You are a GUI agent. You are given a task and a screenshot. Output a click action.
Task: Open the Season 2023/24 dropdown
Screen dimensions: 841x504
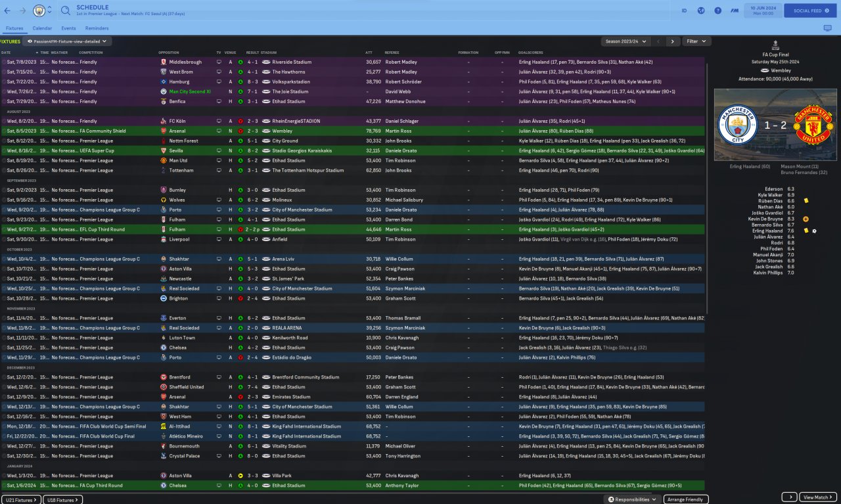(625, 41)
